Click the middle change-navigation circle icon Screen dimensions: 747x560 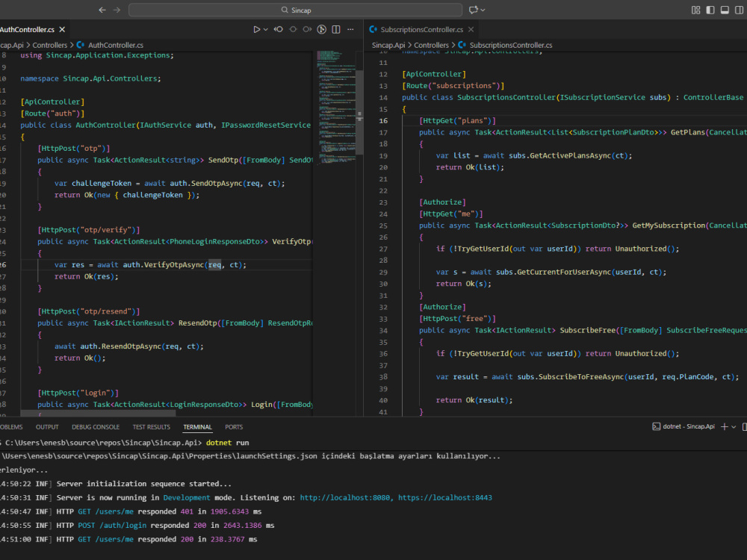pos(293,30)
